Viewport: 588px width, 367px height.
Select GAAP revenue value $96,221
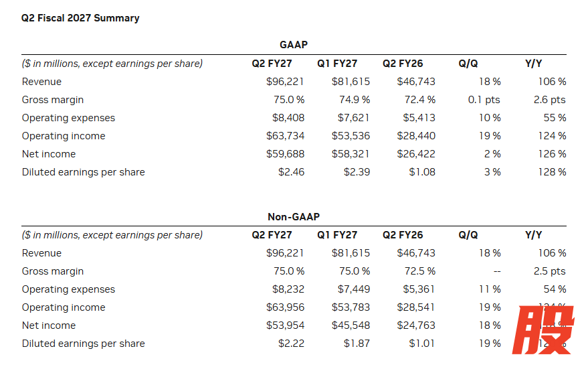(285, 82)
